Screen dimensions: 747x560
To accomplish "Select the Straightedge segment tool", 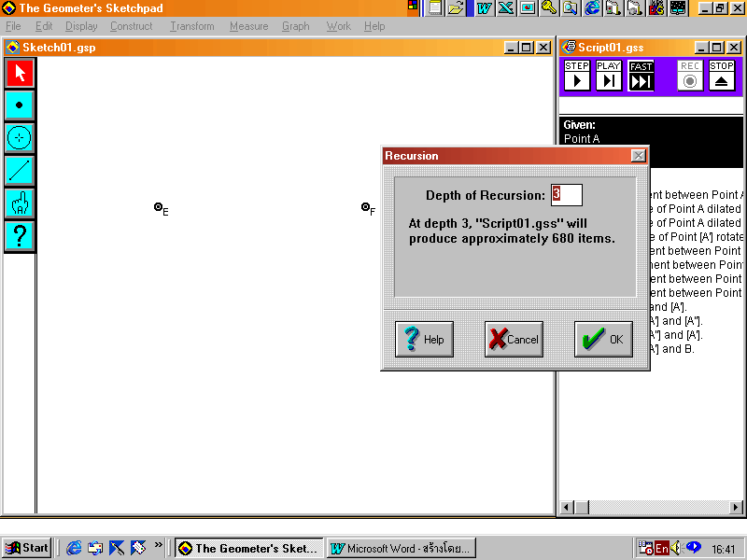I will click(20, 171).
